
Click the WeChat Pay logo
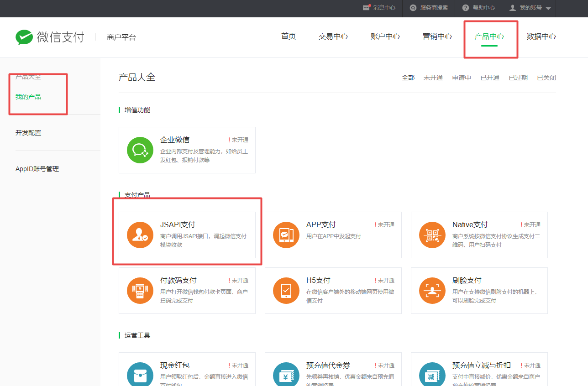50,37
